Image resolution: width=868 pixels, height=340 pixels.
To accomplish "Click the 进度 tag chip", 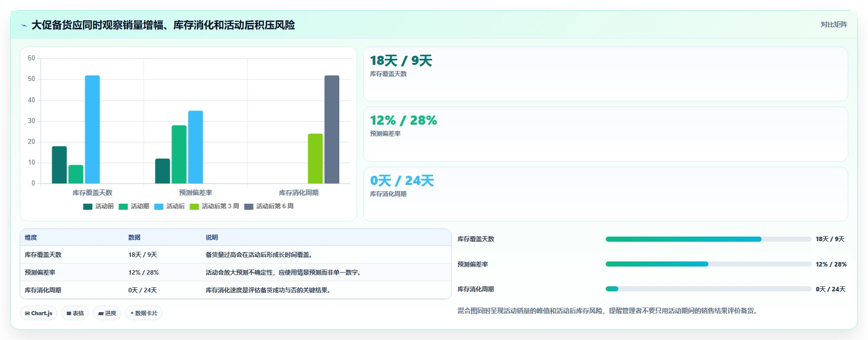I will [107, 313].
